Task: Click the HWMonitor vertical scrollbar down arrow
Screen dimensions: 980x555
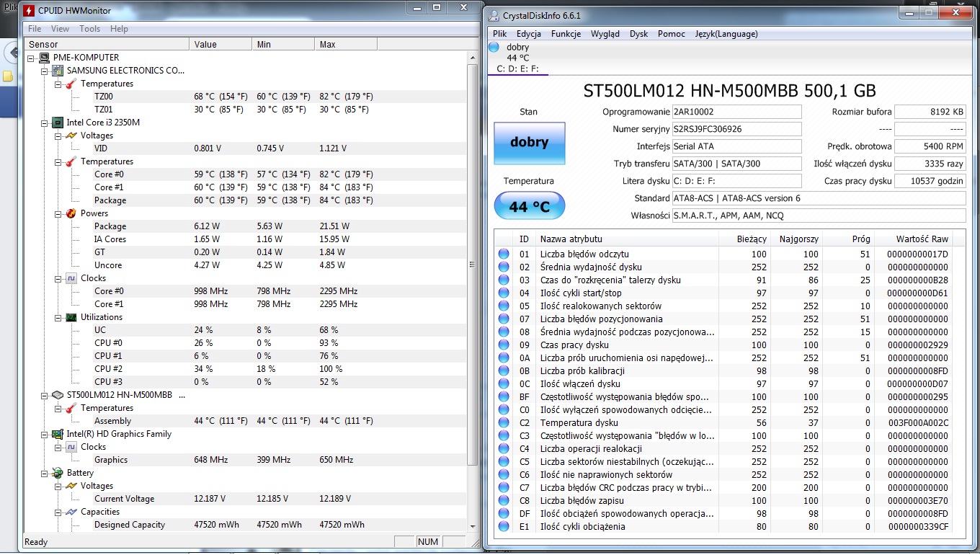Action: [473, 527]
